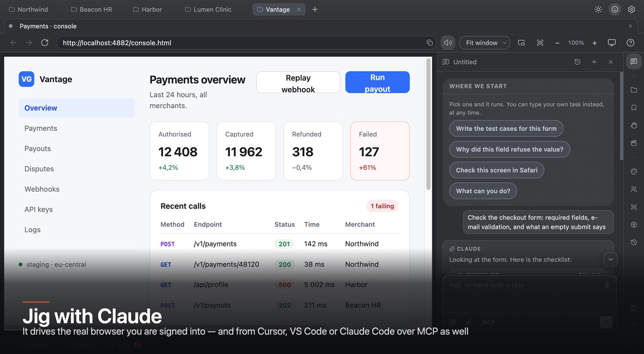Switch to the Harbor project tab

coord(147,9)
